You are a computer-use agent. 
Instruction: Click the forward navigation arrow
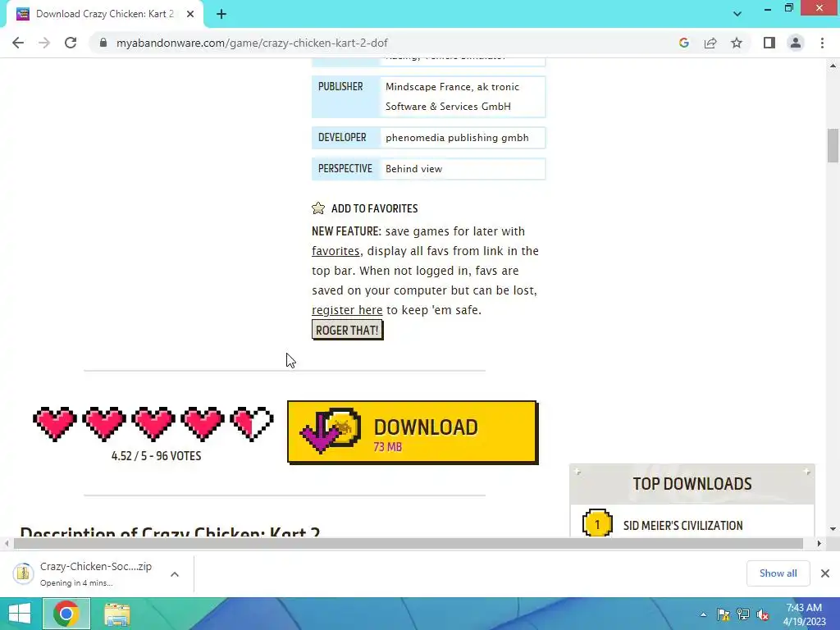[x=44, y=43]
